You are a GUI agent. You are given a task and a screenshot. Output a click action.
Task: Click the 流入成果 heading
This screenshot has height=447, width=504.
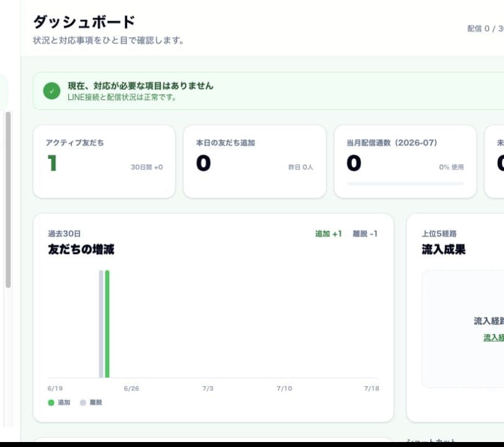[x=444, y=250]
